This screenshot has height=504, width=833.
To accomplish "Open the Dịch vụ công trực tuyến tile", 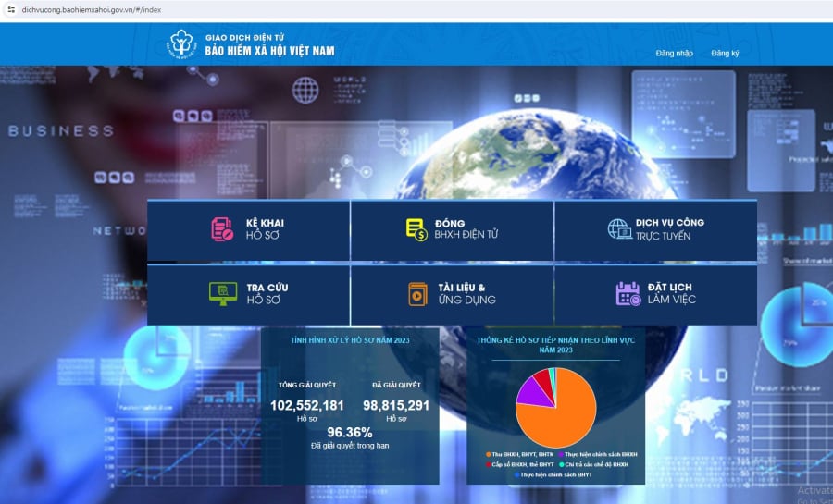I will pos(655,230).
